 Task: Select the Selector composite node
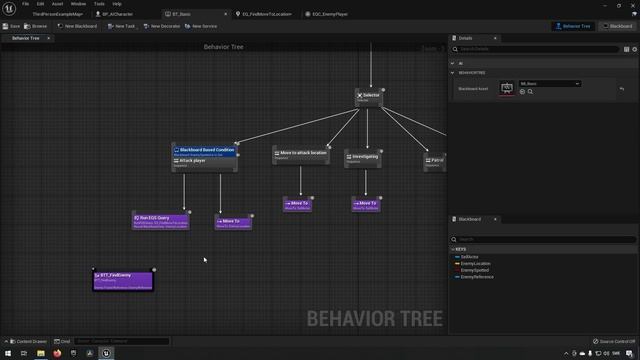tap(369, 97)
